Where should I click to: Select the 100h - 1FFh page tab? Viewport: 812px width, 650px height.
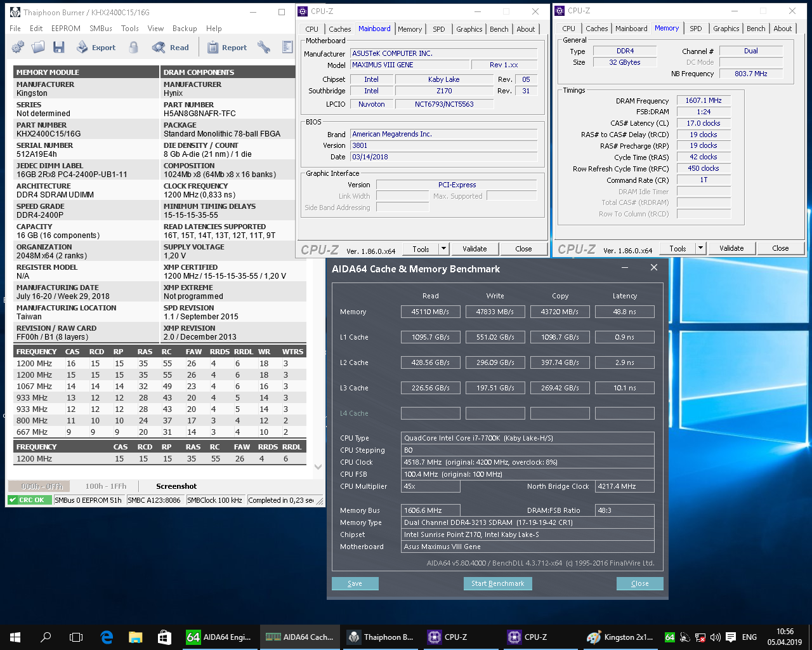point(106,486)
